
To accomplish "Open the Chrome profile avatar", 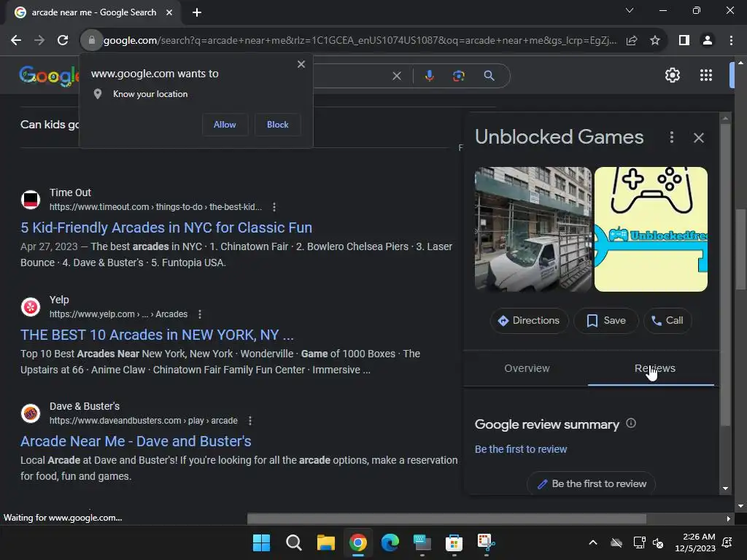I will [708, 41].
